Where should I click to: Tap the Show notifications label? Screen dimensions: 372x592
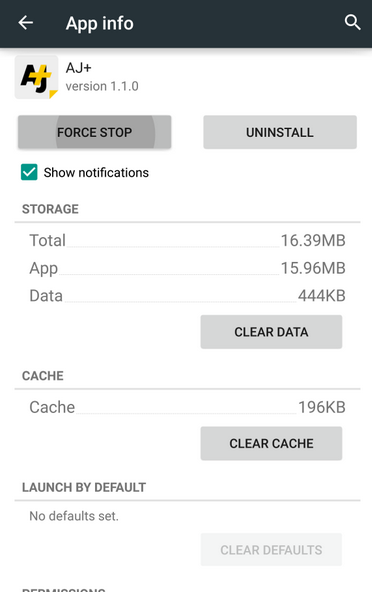(x=96, y=173)
